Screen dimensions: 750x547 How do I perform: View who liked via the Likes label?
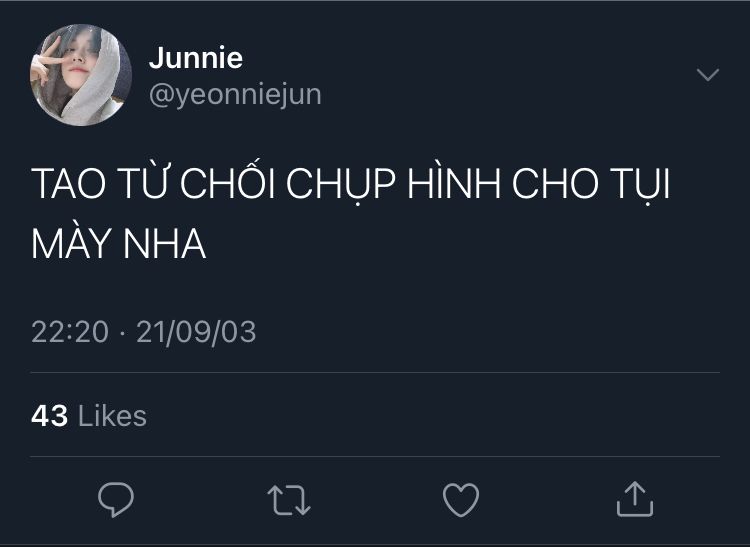pos(112,416)
